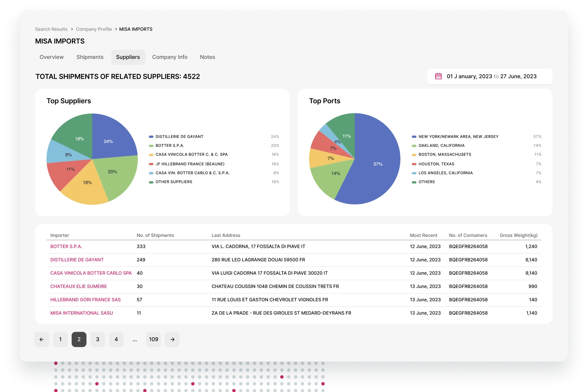Open MISA INTERNATIONAL SASU importer link

coord(82,313)
